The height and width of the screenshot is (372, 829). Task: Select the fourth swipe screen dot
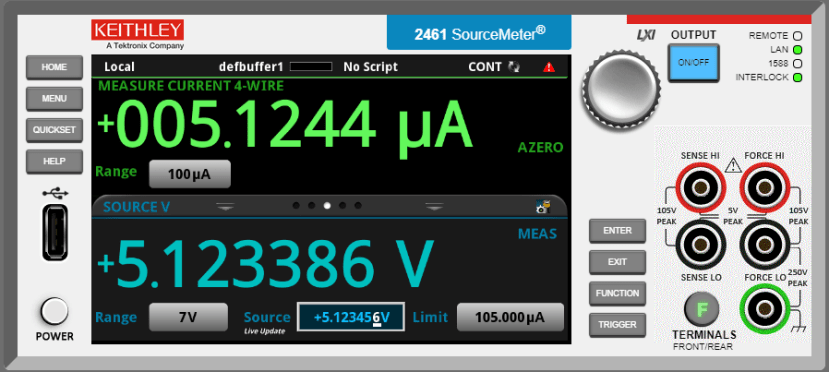pos(343,206)
